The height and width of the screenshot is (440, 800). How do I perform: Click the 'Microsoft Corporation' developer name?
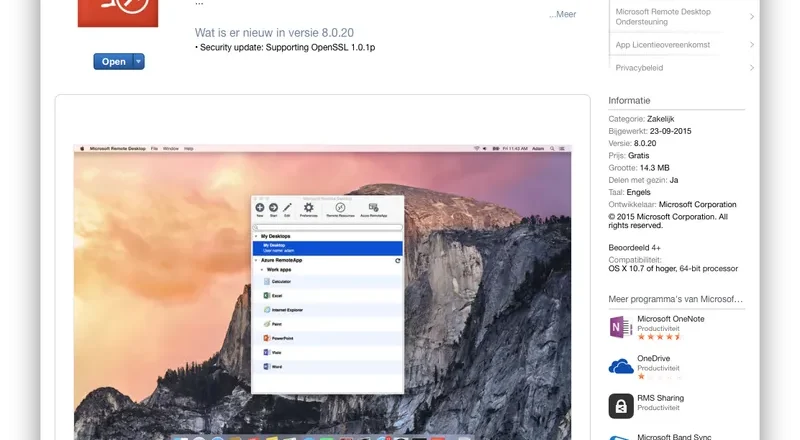point(697,204)
